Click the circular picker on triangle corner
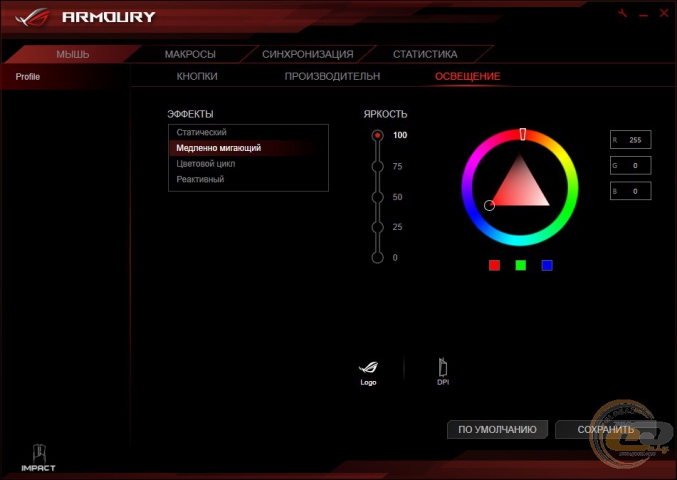Screen dimensions: 677x480 tap(489, 205)
